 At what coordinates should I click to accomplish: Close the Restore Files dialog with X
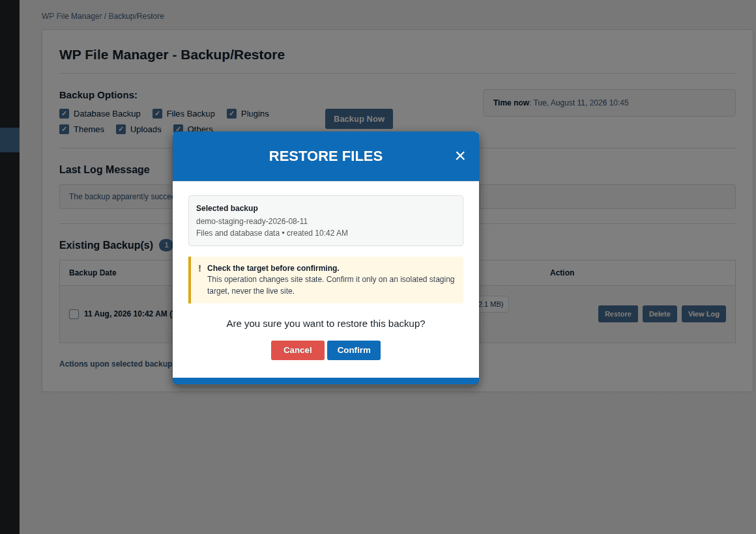pyautogui.click(x=460, y=156)
